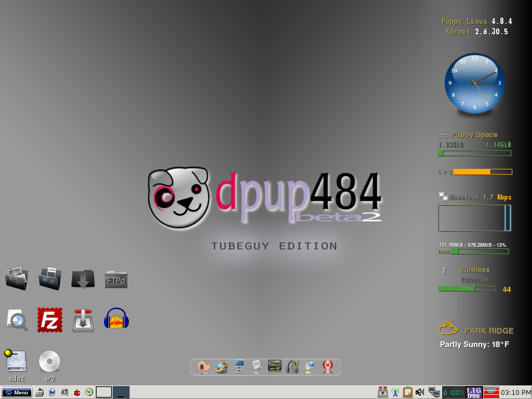Viewport: 532px width, 399px height.
Task: Launch the web browser globe in dock
Action: coord(221,367)
